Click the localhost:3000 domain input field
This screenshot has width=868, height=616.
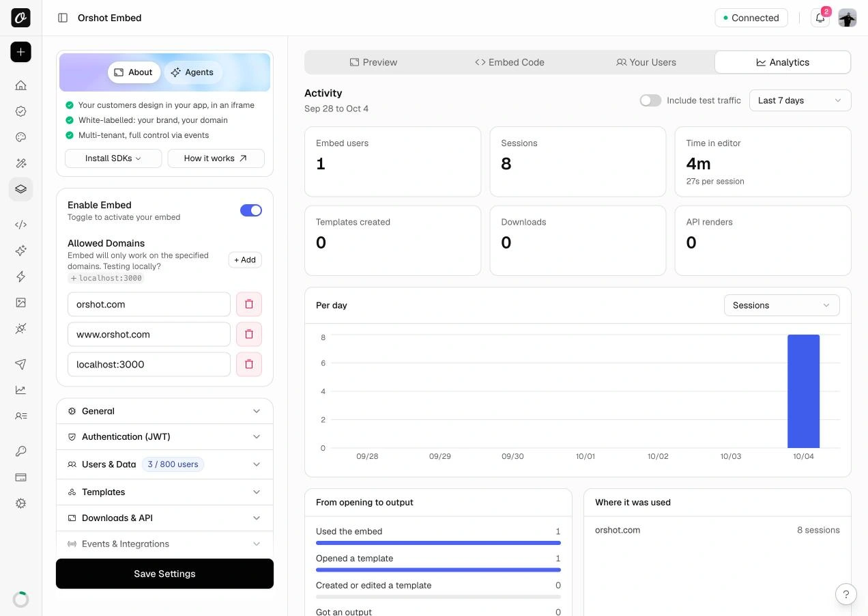click(149, 365)
